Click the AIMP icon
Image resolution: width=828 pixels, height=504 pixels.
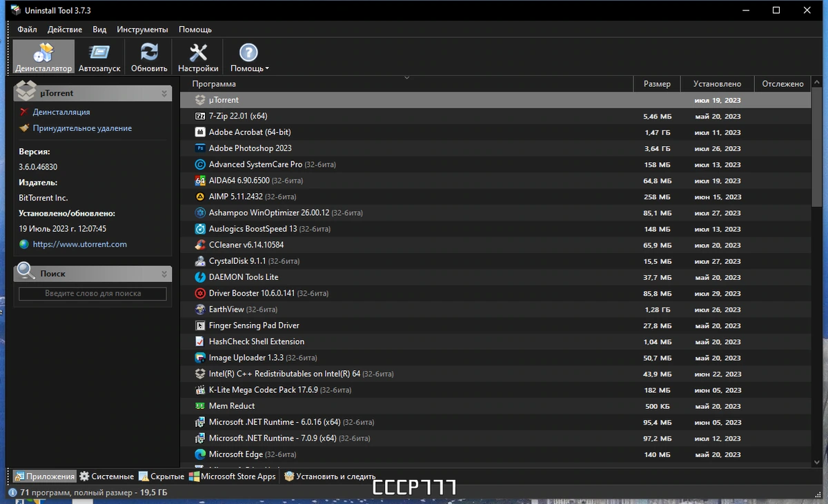point(200,196)
